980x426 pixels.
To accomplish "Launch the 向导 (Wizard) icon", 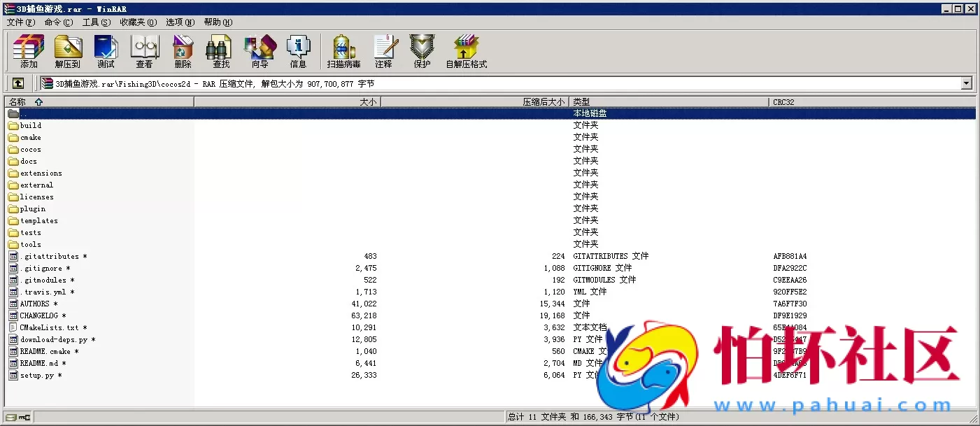I will [260, 51].
